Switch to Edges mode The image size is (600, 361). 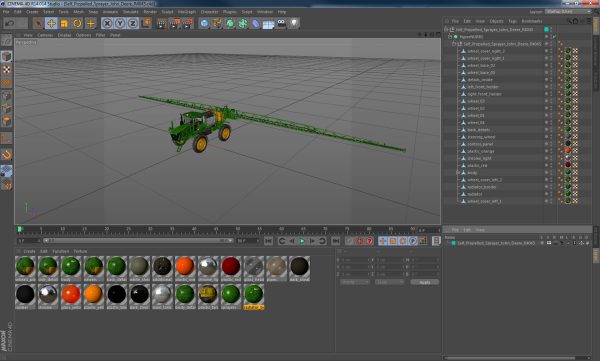click(x=7, y=109)
